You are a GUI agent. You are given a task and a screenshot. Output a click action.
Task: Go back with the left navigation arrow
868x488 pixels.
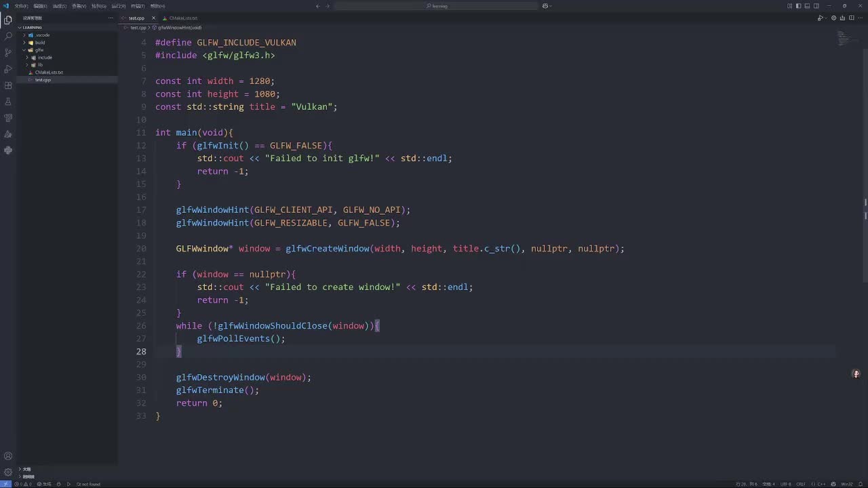[x=318, y=6]
